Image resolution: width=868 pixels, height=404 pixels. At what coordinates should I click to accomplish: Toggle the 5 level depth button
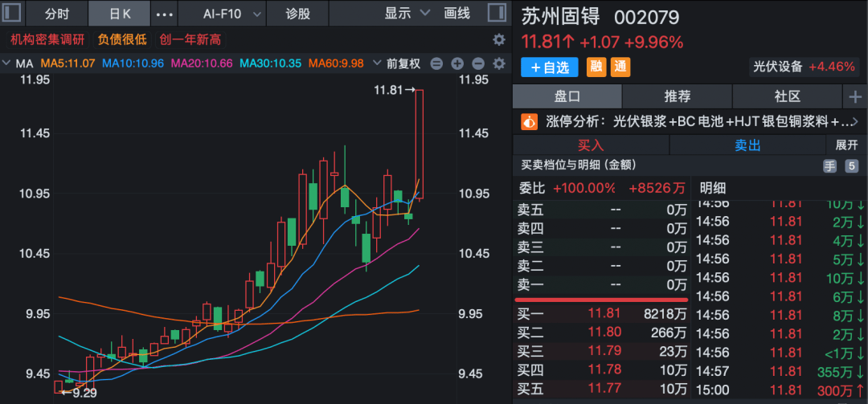pyautogui.click(x=850, y=165)
